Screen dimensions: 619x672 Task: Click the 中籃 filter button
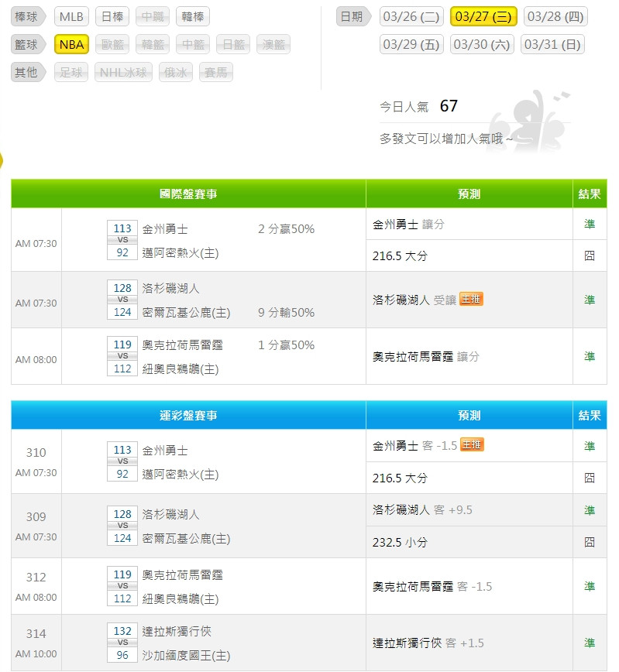click(x=193, y=45)
